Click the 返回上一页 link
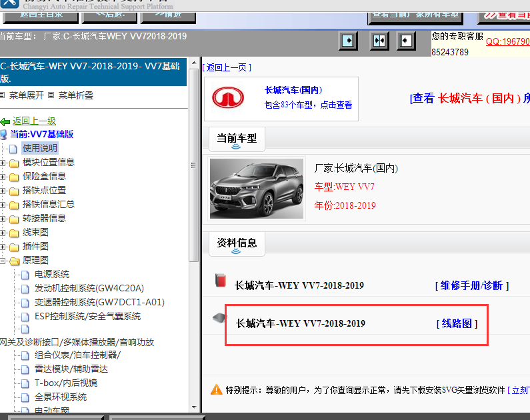 [x=227, y=67]
